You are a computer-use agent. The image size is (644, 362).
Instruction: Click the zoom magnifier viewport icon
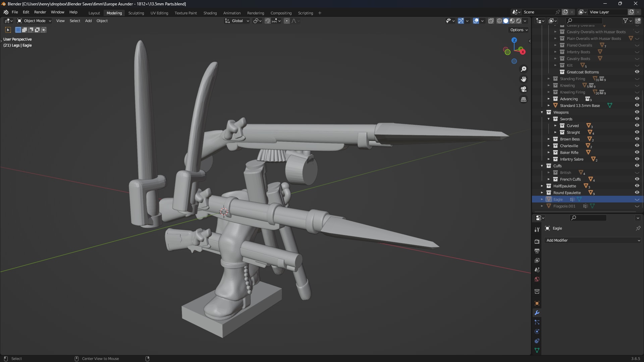pos(523,69)
